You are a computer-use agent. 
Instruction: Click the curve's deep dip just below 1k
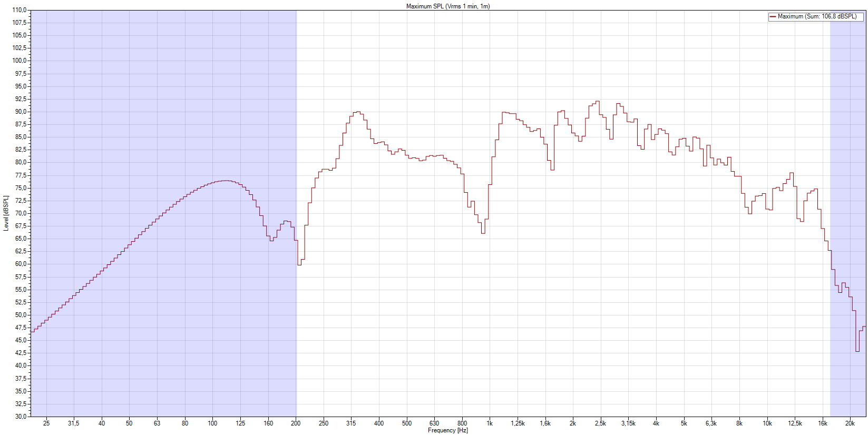pos(483,233)
